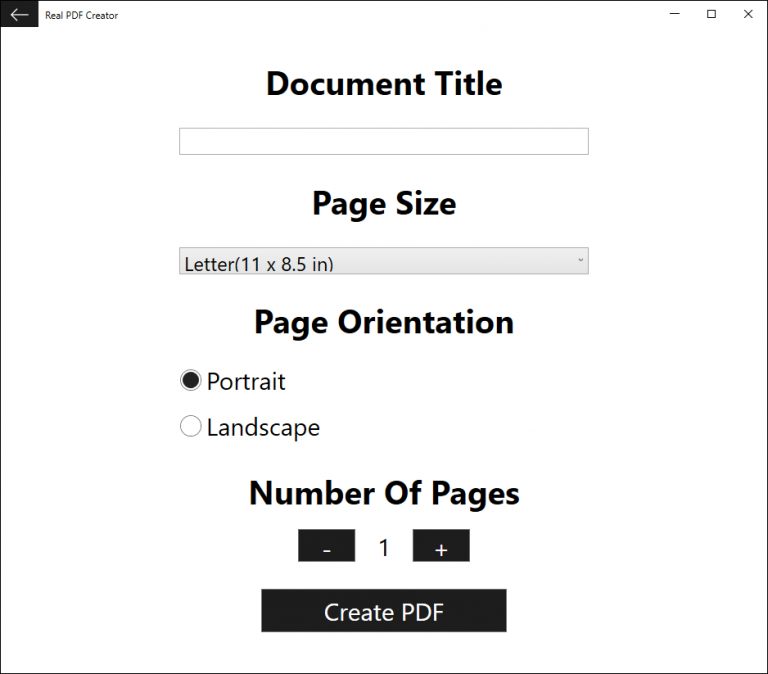
Task: Focus the Document Title text field
Action: pyautogui.click(x=384, y=142)
